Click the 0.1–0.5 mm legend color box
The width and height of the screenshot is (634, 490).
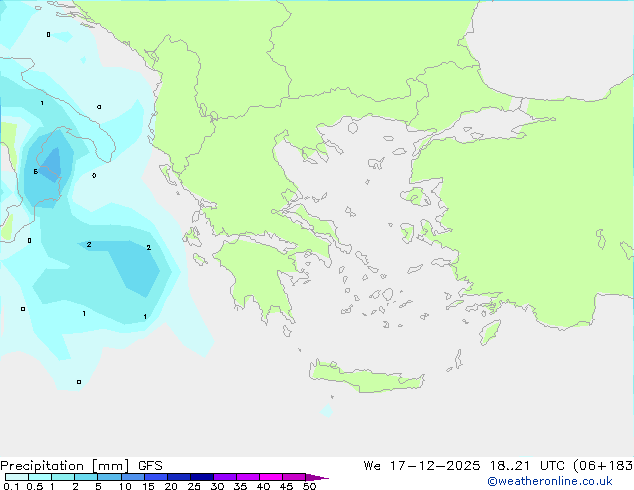tap(17, 477)
